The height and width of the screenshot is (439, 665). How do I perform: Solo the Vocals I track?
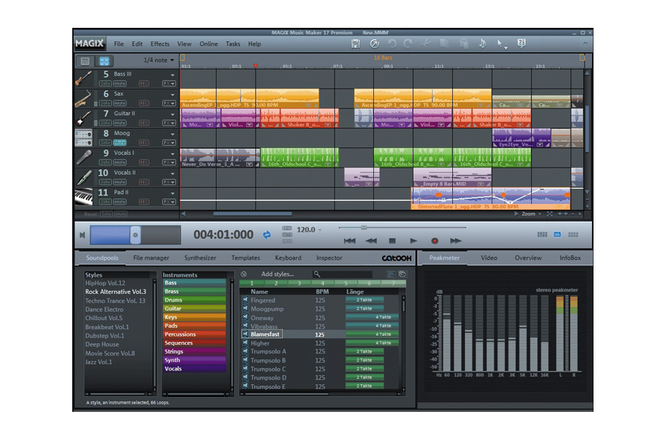105,162
